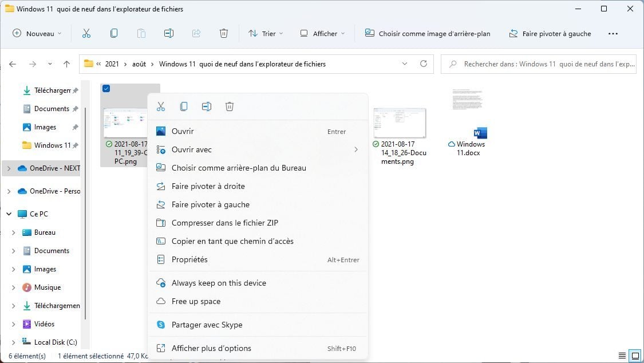Copy the file using context menu copy icon

[184, 106]
